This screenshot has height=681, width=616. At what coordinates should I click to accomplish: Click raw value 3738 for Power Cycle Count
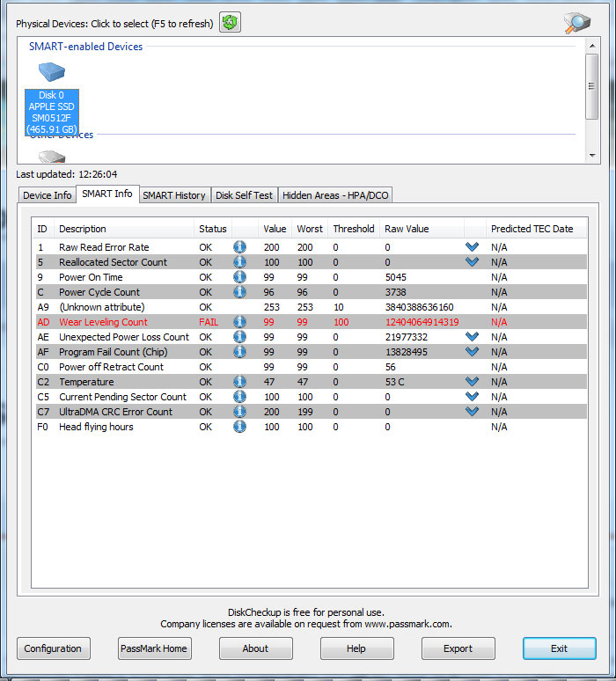click(x=396, y=292)
